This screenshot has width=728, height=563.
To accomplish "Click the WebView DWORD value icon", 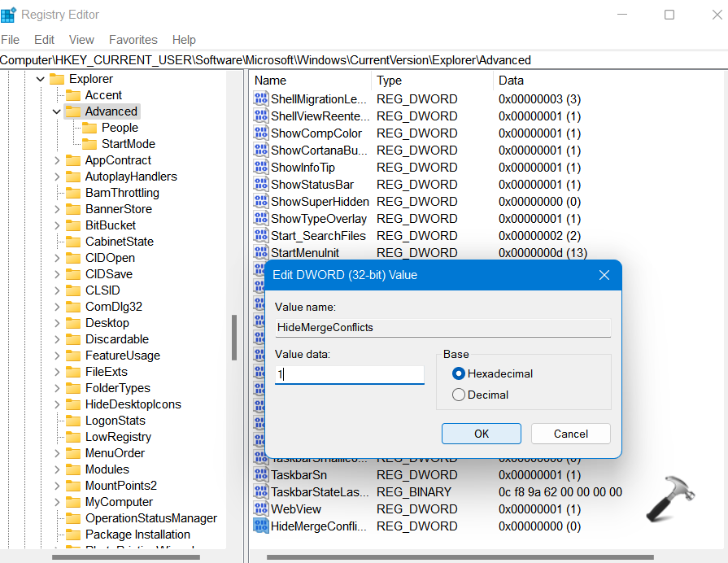I will [261, 509].
